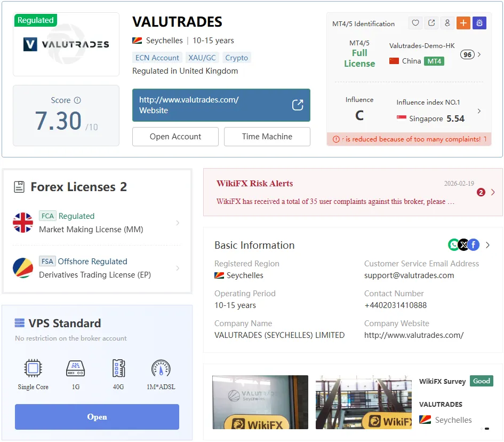Expand the WikiFX Risk Alerts chevron

tap(493, 192)
